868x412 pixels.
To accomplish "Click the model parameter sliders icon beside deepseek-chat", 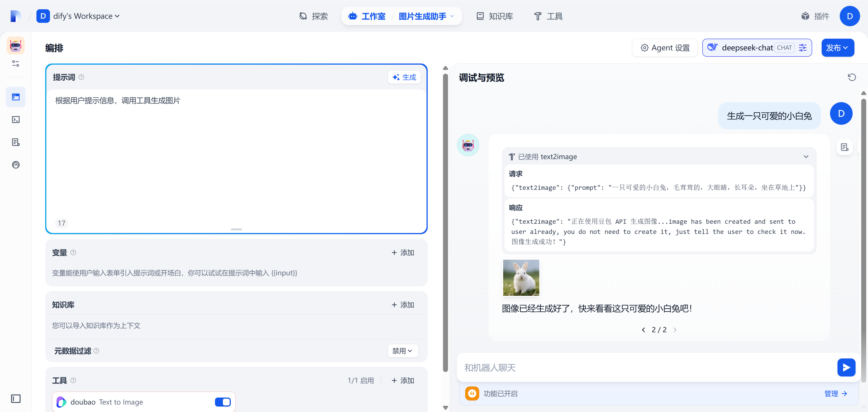I will pos(803,48).
